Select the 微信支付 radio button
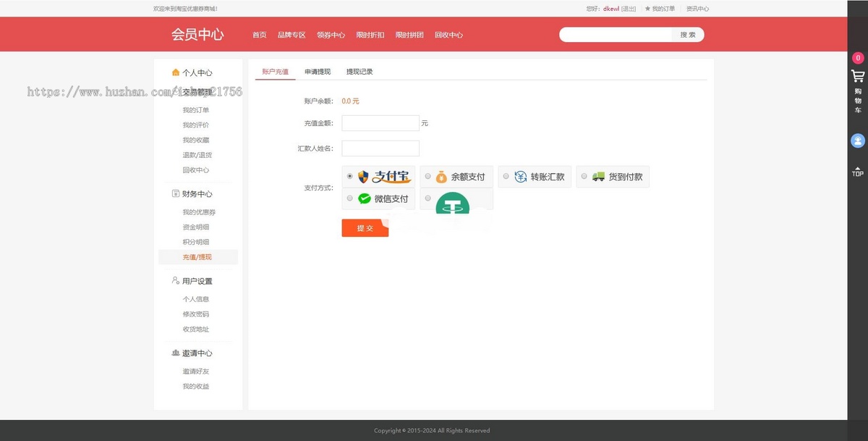 [350, 198]
